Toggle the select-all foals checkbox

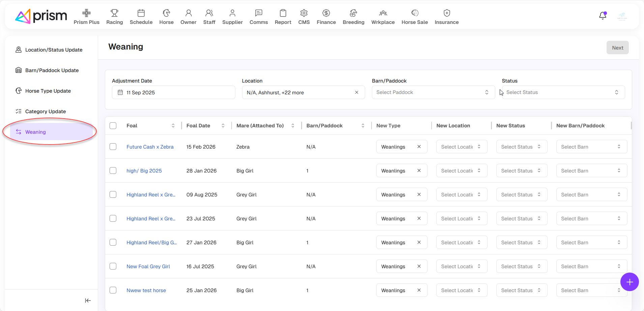(x=113, y=126)
